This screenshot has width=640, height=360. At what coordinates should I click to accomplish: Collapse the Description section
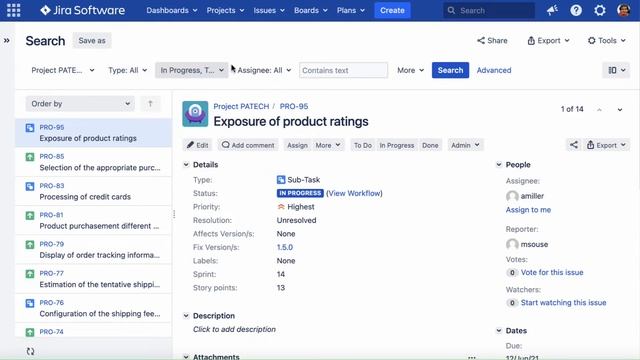186,316
